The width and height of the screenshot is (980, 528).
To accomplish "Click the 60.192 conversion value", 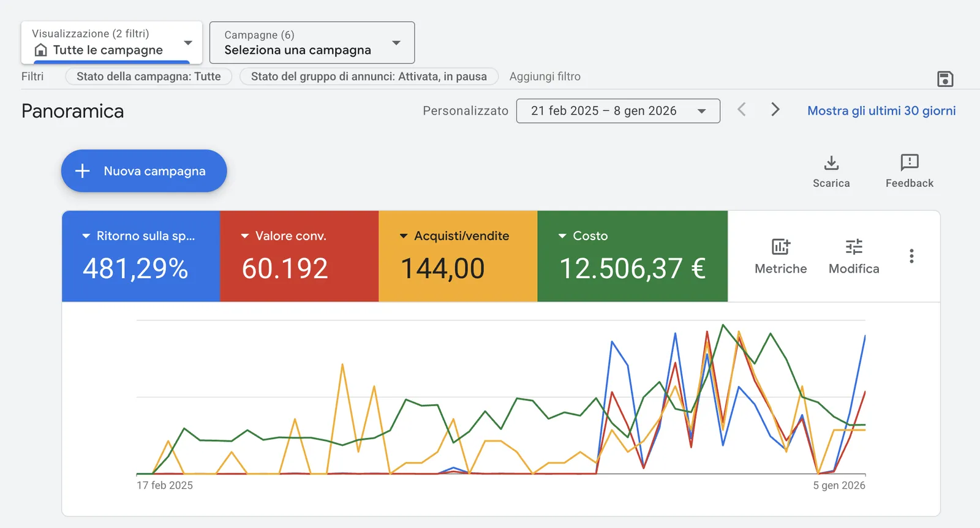I will coord(285,268).
